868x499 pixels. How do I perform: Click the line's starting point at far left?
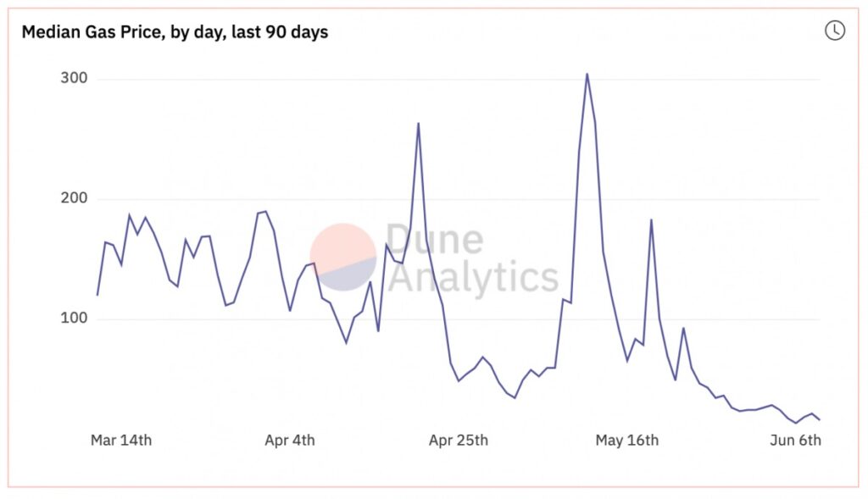(97, 295)
